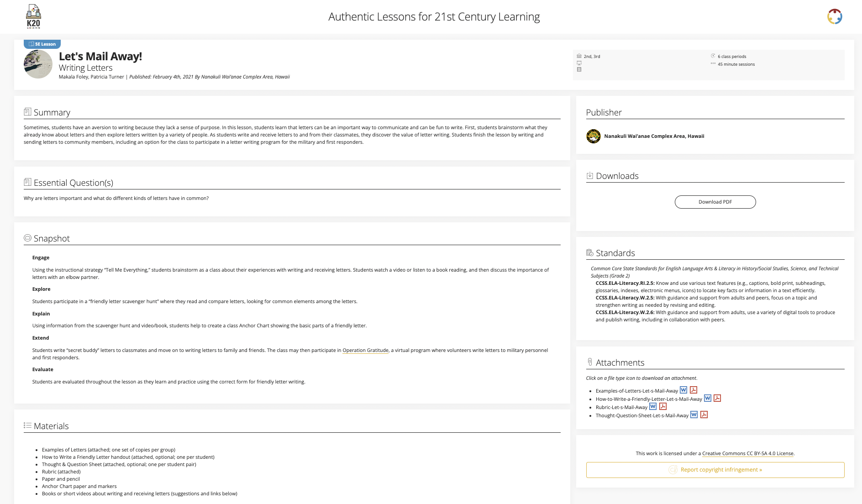Click the Essential Question(s) heading
This screenshot has height=504, width=862.
click(x=74, y=183)
